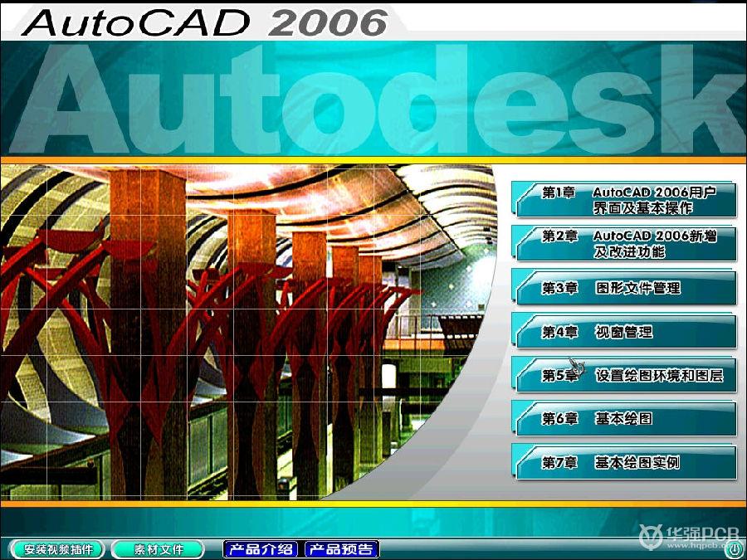Click the red-column architecture image
This screenshot has width=747, height=560.
tap(249, 332)
